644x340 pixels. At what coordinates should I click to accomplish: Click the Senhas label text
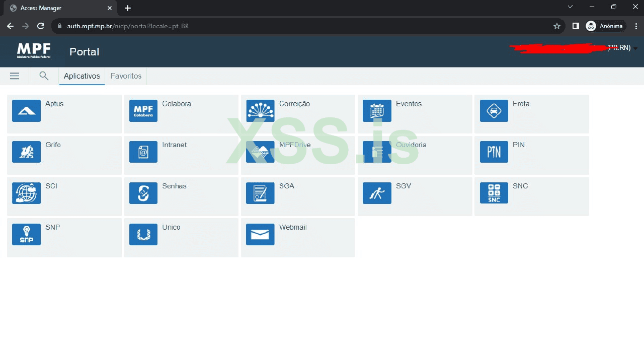click(x=174, y=186)
